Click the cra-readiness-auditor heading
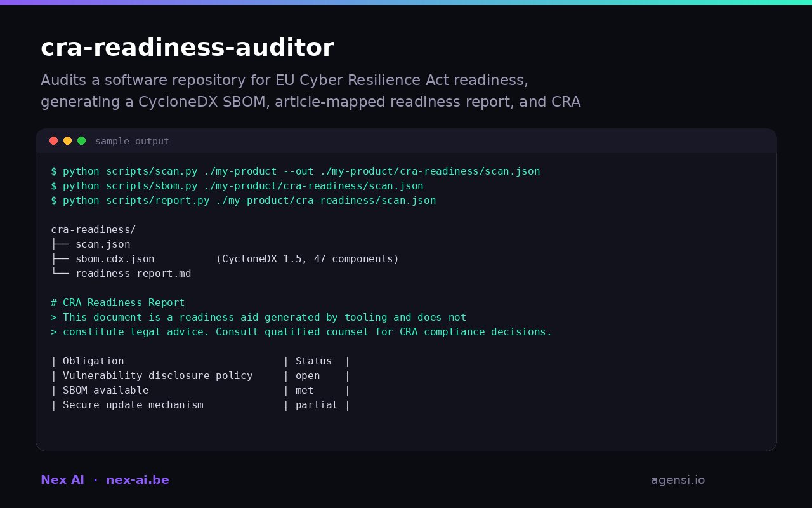 (x=187, y=48)
